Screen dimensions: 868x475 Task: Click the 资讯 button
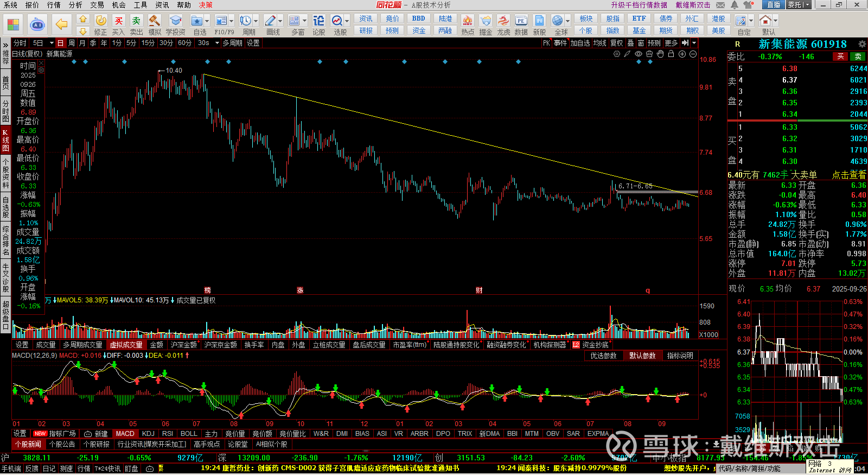366,18
